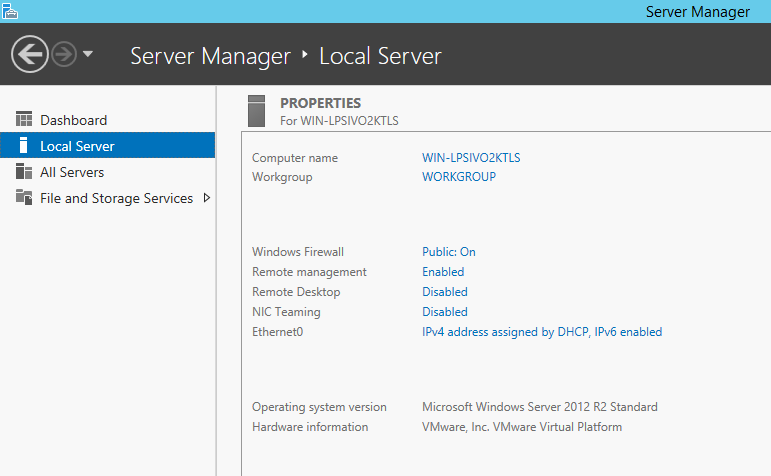771x476 pixels.
Task: Click the Back navigation arrow
Action: pos(30,54)
